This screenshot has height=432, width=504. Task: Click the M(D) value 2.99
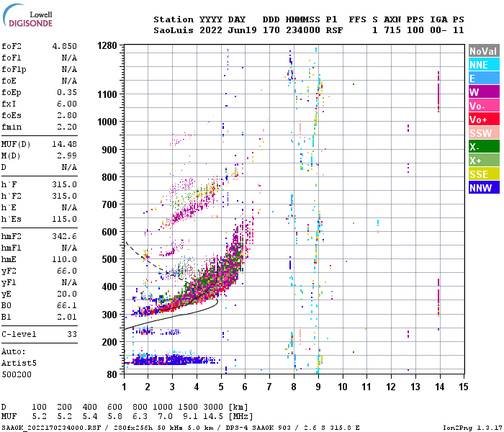pyautogui.click(x=67, y=156)
